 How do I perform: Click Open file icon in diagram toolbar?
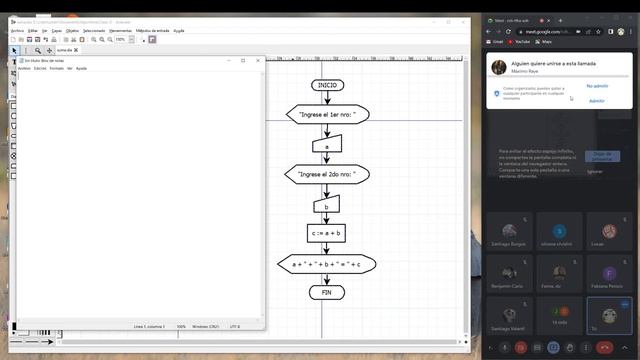[x=21, y=40]
